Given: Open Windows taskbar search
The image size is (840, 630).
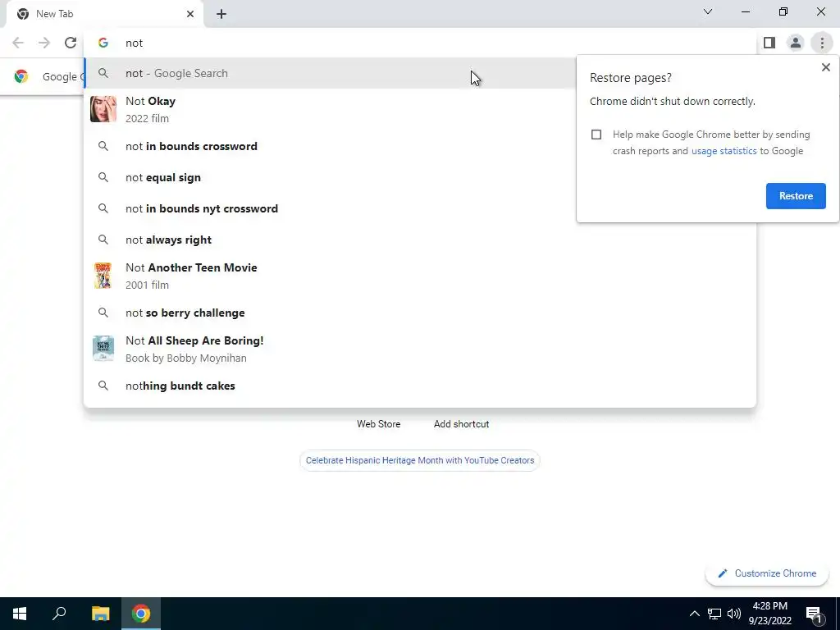Looking at the screenshot, I should coord(59,614).
